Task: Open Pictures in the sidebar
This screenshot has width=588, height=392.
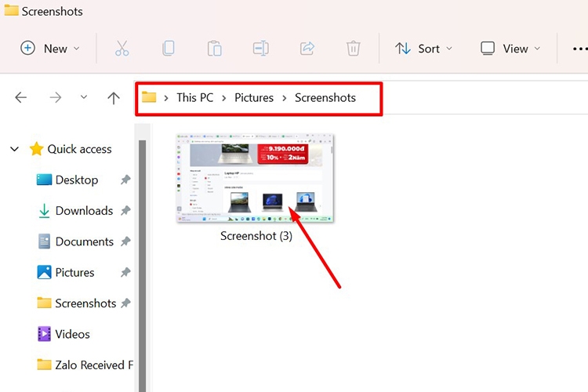Action: (66, 272)
